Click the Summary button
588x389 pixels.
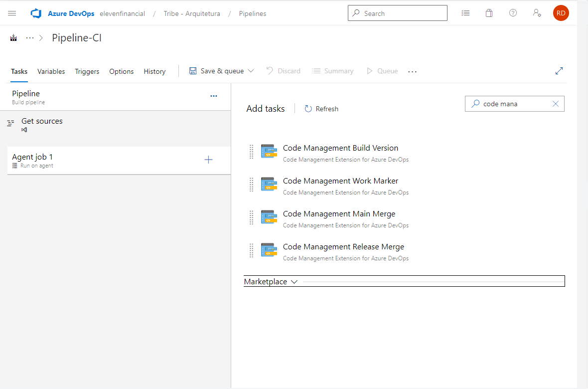(333, 71)
